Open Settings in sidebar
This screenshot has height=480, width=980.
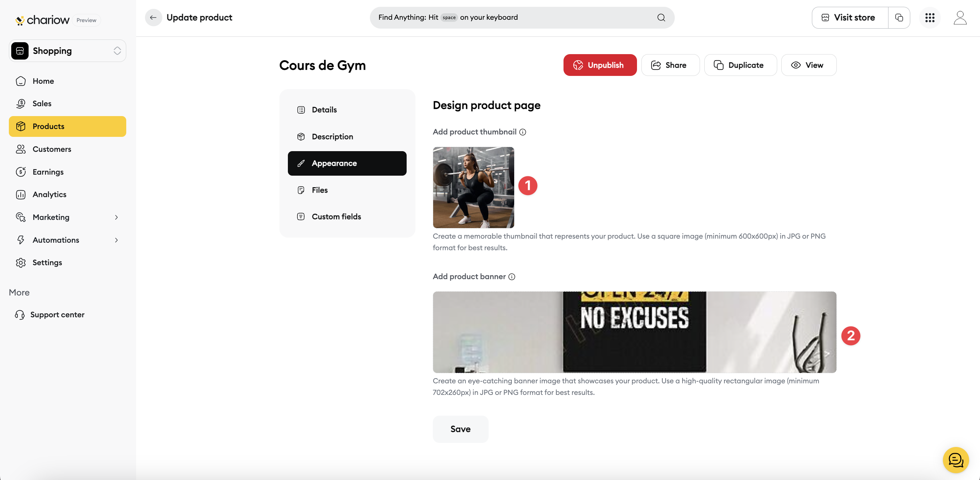pos(67,263)
